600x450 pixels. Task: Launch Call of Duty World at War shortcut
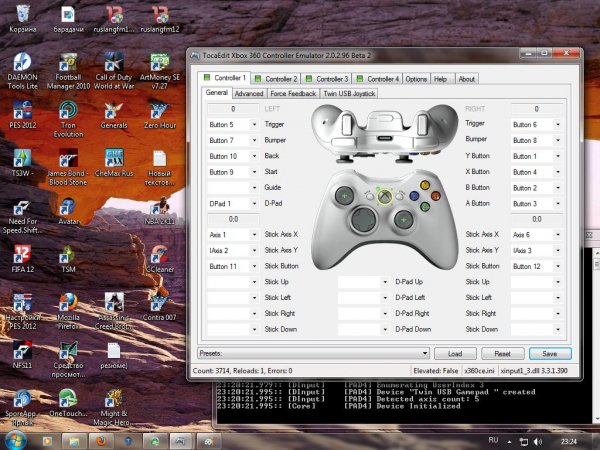pos(114,71)
